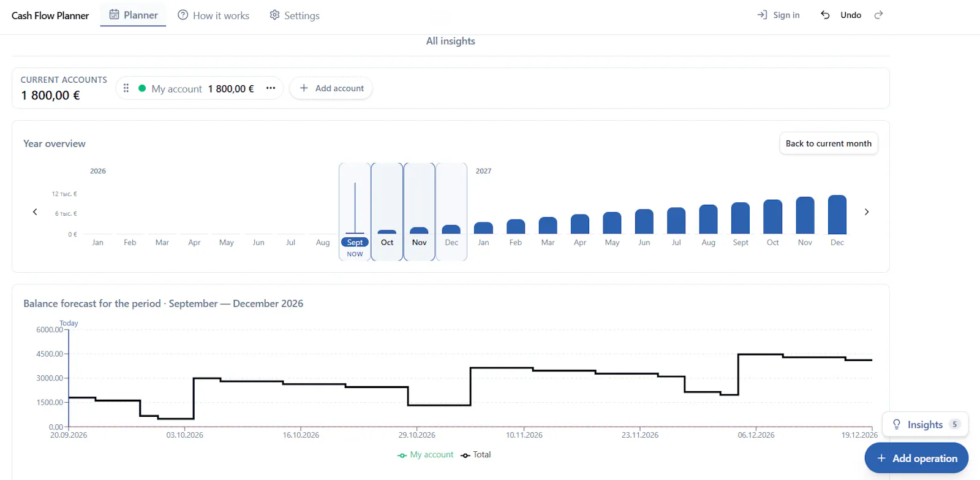Click the Cash Flow Planner title

pos(50,15)
